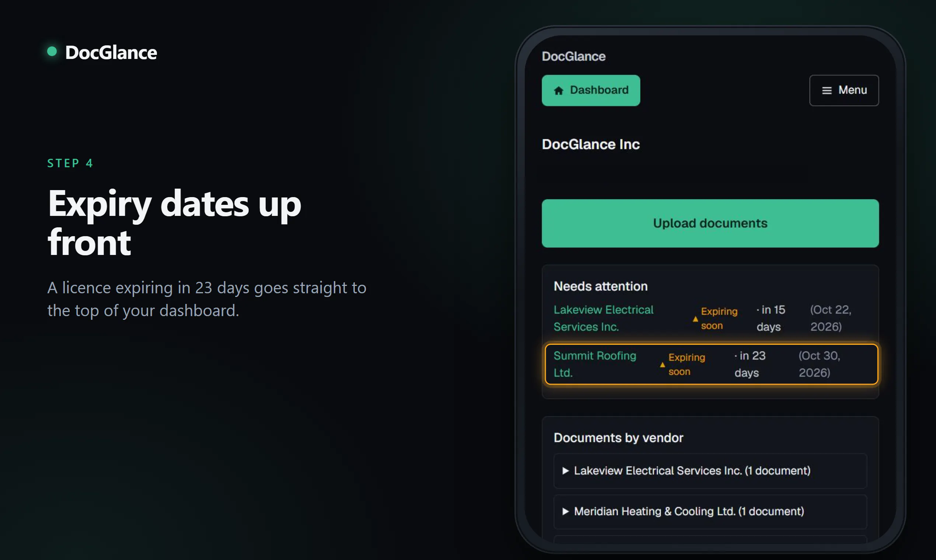Open the Menu dropdown button
Image resolution: width=936 pixels, height=560 pixels.
point(844,91)
